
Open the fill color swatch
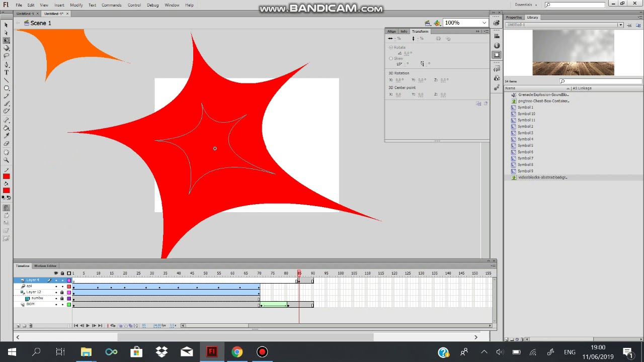[x=6, y=190]
